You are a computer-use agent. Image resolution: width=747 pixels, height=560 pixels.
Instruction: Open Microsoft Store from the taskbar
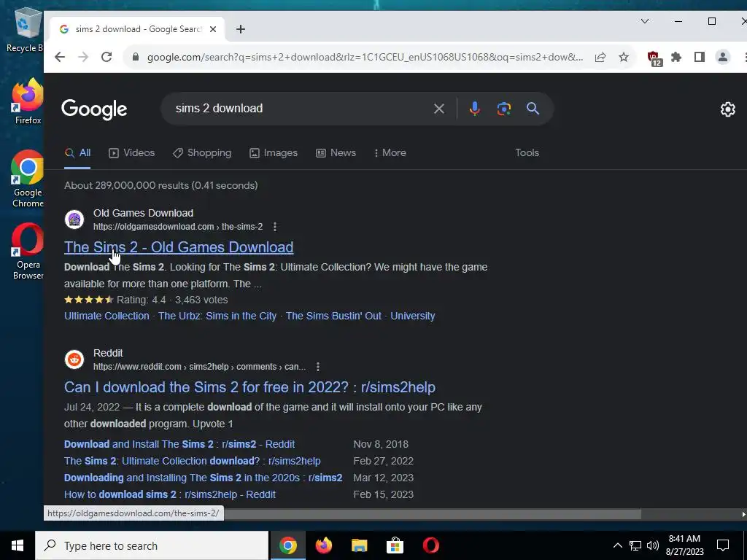click(395, 545)
